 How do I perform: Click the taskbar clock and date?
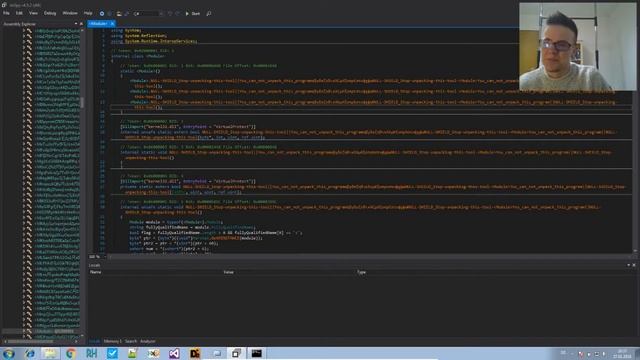coord(622,354)
